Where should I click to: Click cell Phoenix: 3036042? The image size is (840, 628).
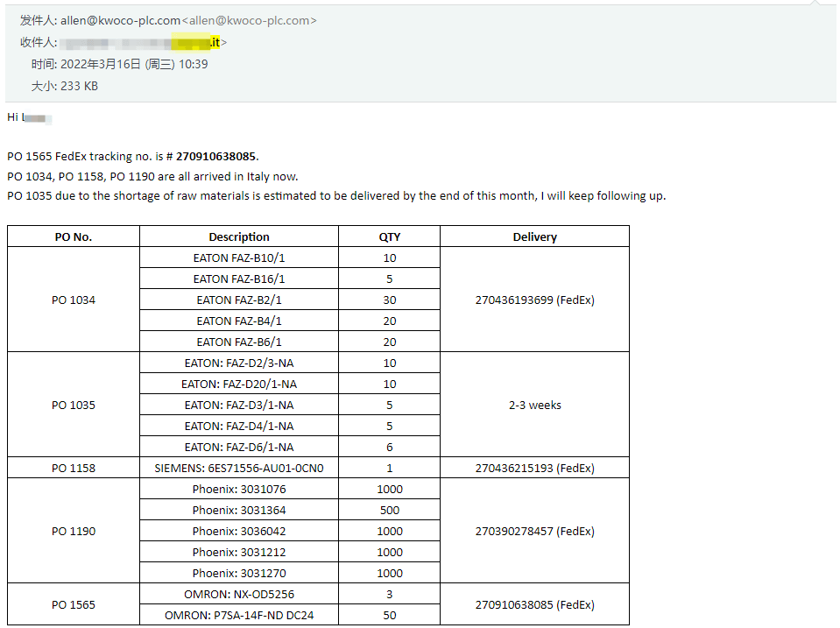239,531
